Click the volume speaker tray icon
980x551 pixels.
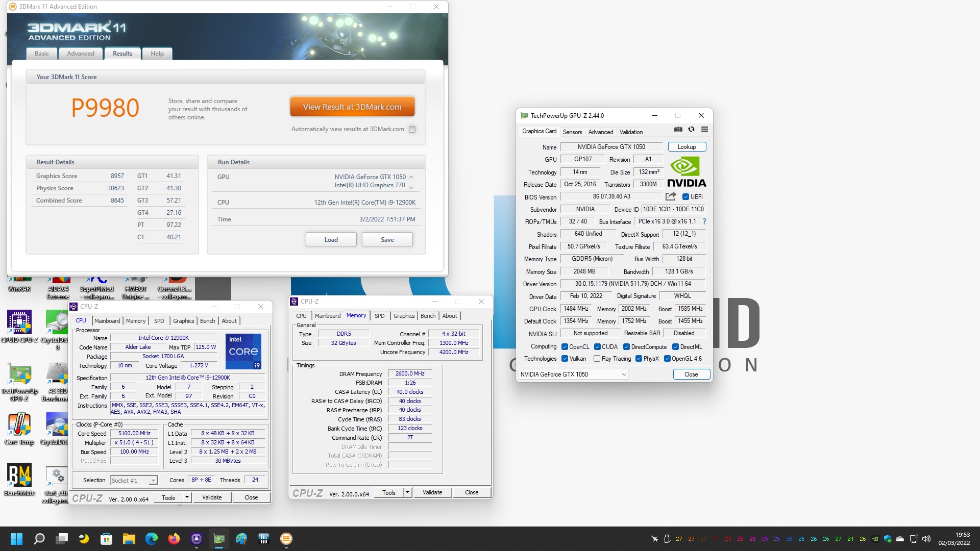click(x=926, y=539)
